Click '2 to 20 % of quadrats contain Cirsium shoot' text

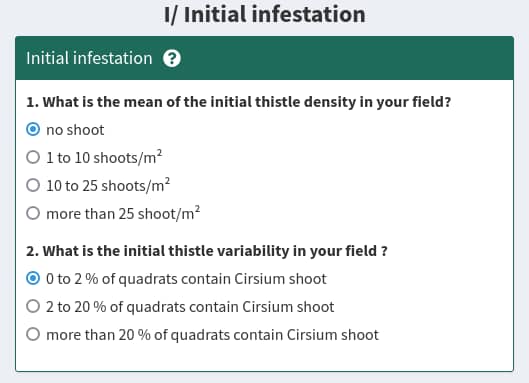pos(190,307)
